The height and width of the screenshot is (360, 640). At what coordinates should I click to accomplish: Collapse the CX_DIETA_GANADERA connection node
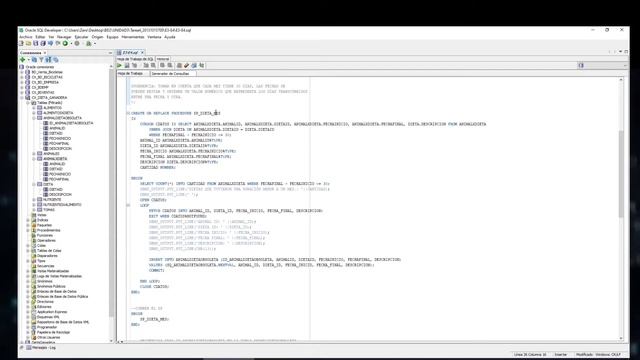point(22,98)
